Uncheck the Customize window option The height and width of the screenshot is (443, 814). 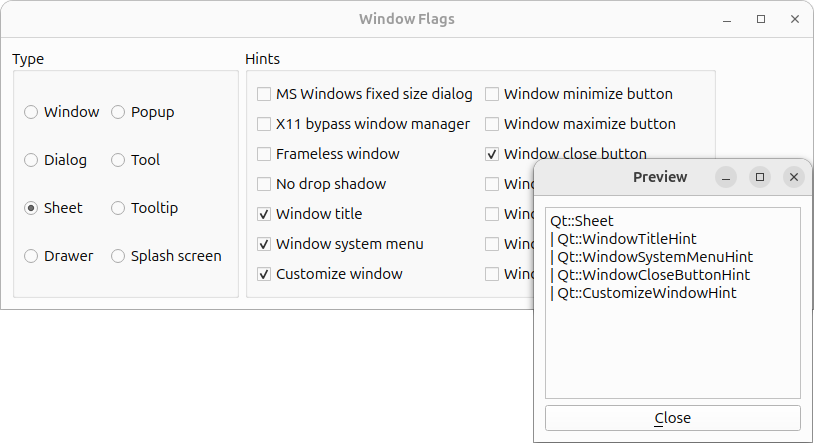(x=264, y=274)
